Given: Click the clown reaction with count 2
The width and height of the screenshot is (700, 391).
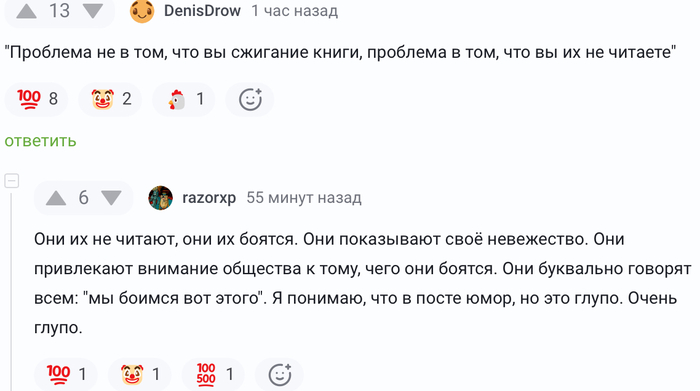Looking at the screenshot, I should tap(110, 99).
